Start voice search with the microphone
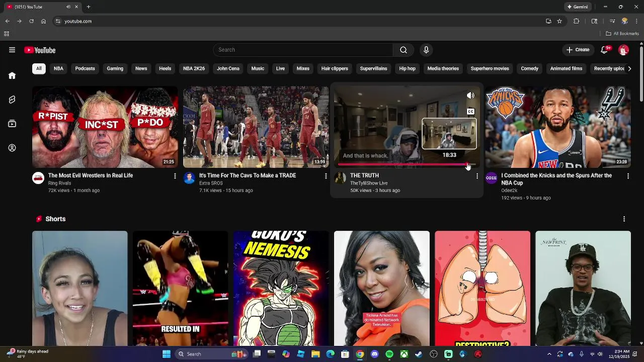The height and width of the screenshot is (362, 644). pos(426,50)
